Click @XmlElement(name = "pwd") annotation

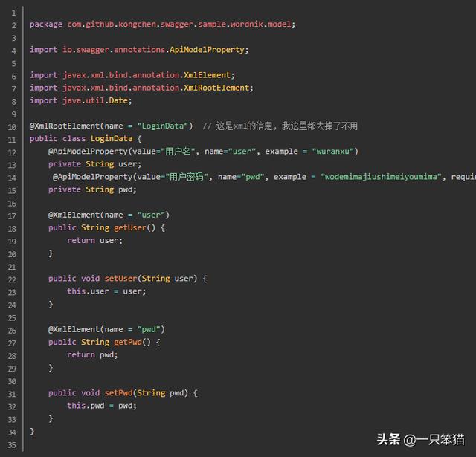click(106, 330)
